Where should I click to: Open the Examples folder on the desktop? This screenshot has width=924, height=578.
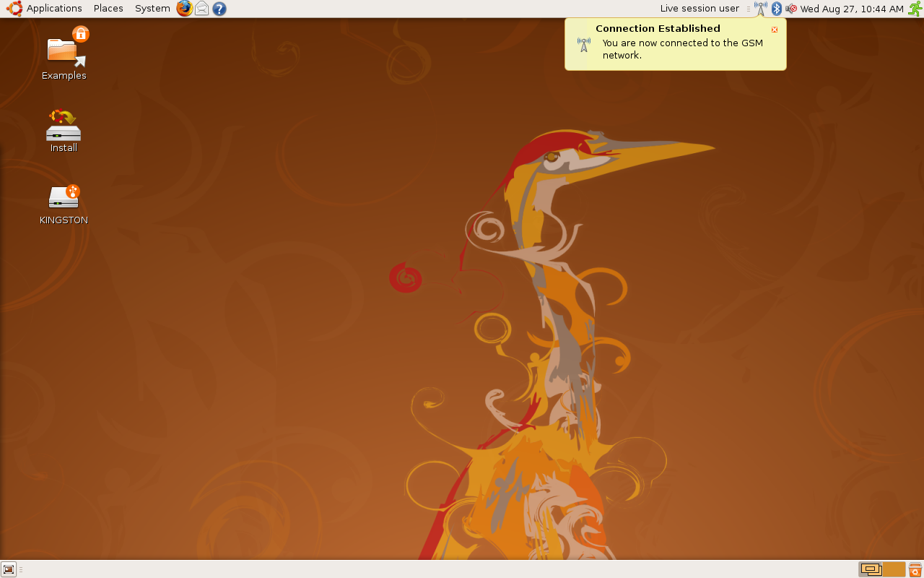[64, 54]
